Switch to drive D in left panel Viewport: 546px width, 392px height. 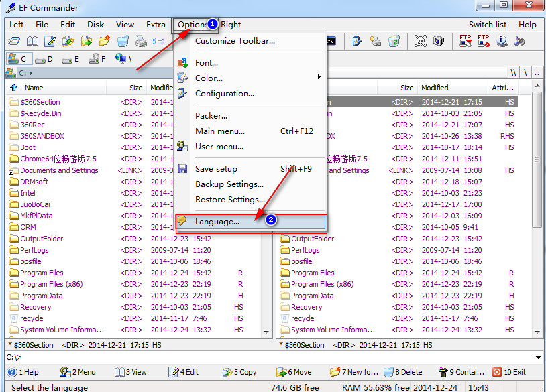[x=44, y=59]
